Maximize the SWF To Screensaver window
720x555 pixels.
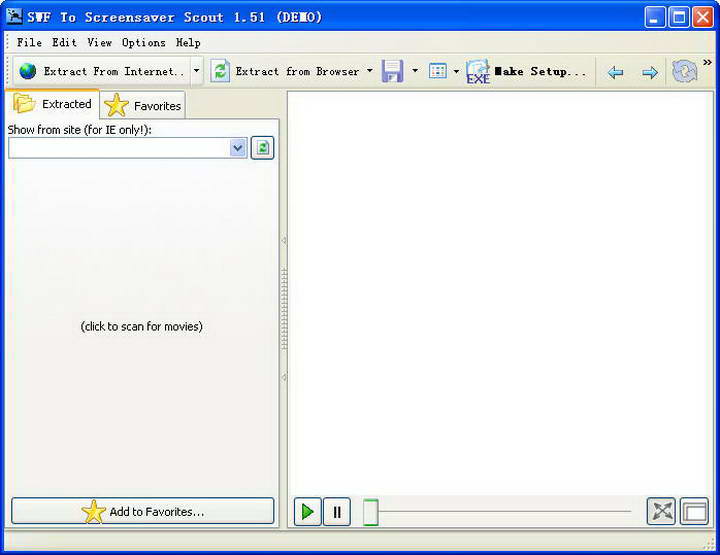pos(679,17)
